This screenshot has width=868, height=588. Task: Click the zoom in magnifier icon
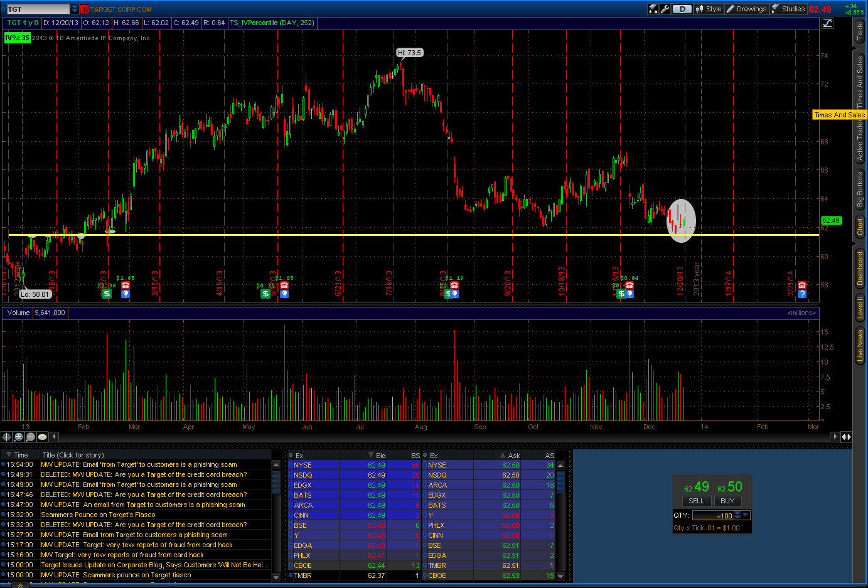coord(18,437)
